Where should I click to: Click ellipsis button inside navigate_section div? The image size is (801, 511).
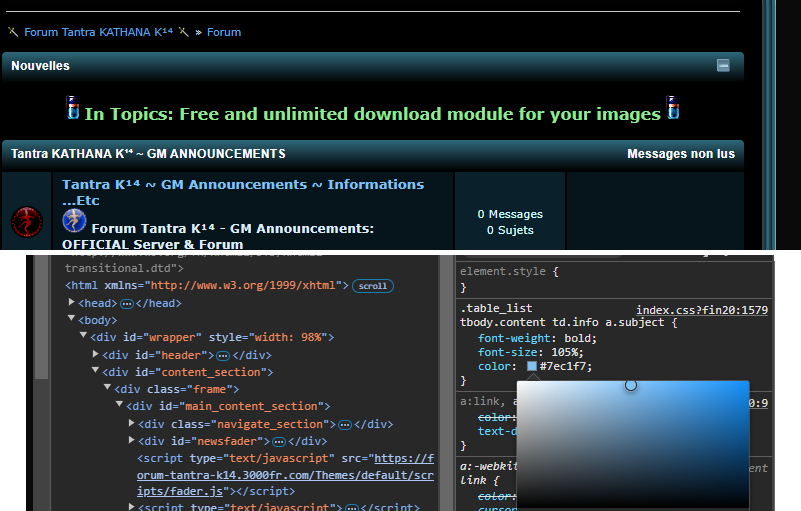[x=345, y=425]
